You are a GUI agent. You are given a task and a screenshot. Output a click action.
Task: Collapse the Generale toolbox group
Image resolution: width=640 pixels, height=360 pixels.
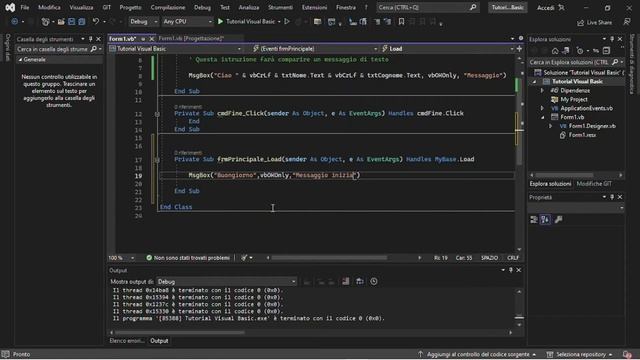coord(20,60)
